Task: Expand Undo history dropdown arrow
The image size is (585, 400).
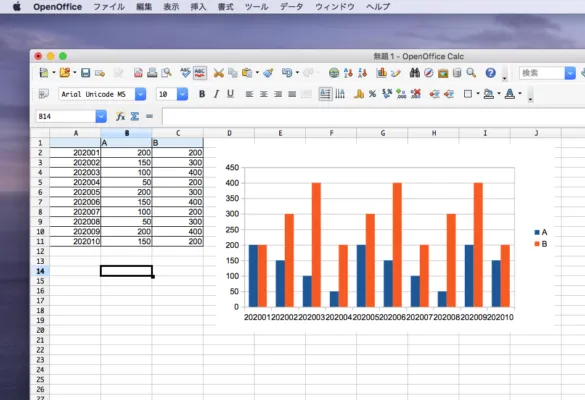Action: click(x=297, y=72)
